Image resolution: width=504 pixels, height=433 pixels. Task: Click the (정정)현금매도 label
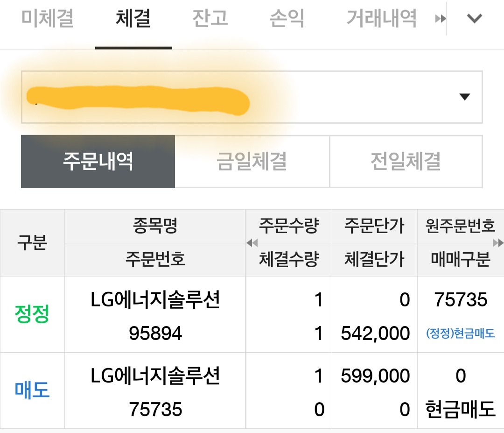point(460,334)
